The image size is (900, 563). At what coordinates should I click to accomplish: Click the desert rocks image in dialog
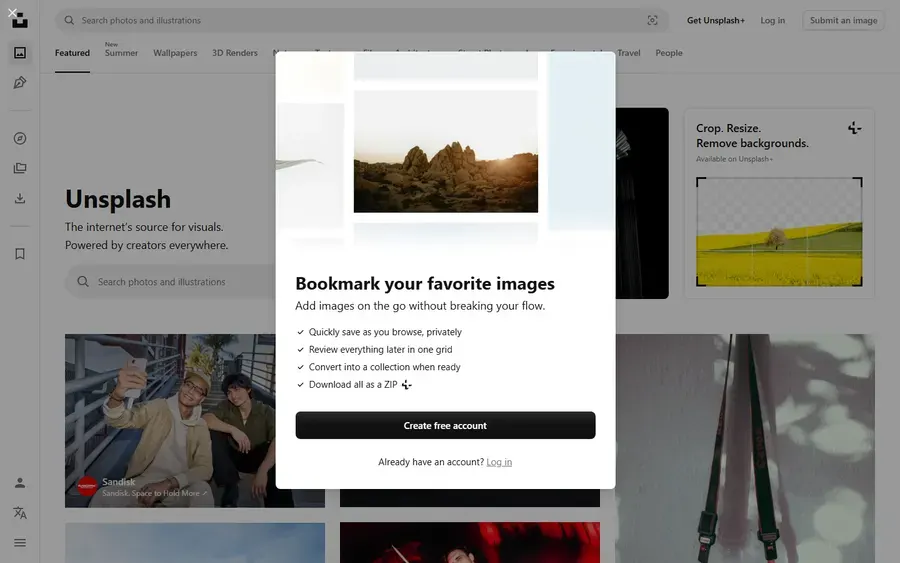(x=445, y=152)
